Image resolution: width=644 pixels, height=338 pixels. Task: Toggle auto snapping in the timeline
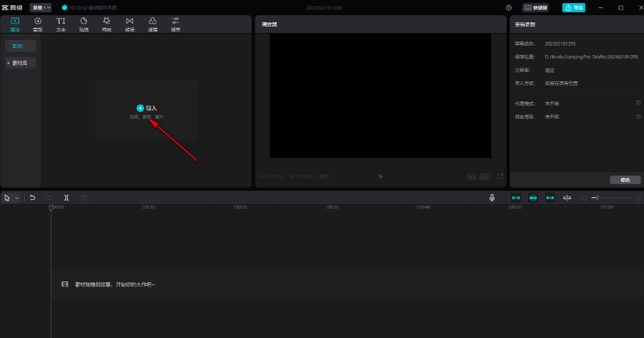(533, 198)
